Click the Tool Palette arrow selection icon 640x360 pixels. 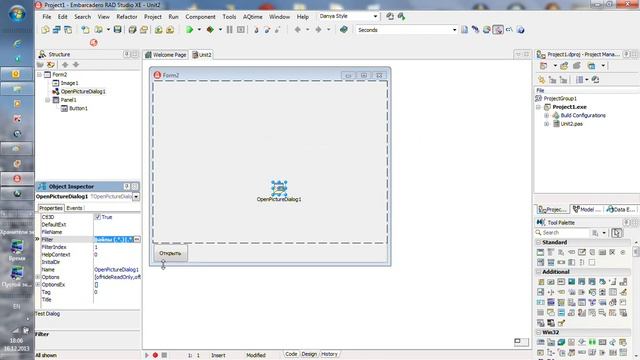tap(617, 233)
